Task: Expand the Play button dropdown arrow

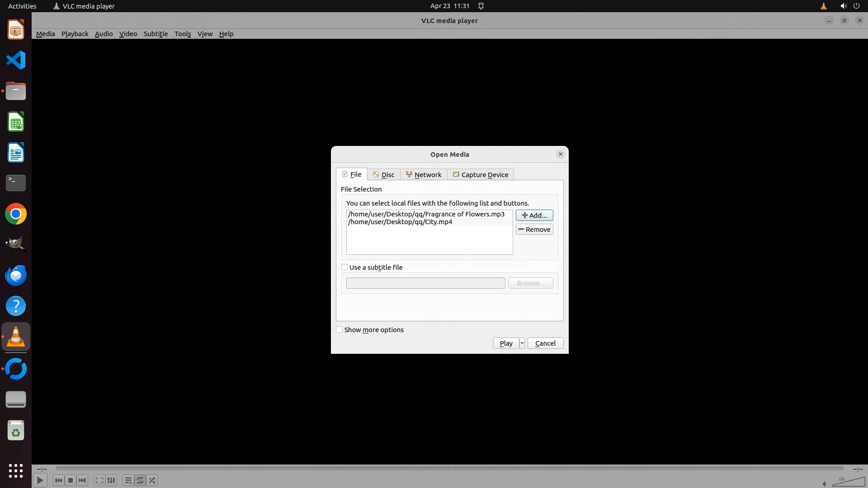Action: tap(522, 343)
